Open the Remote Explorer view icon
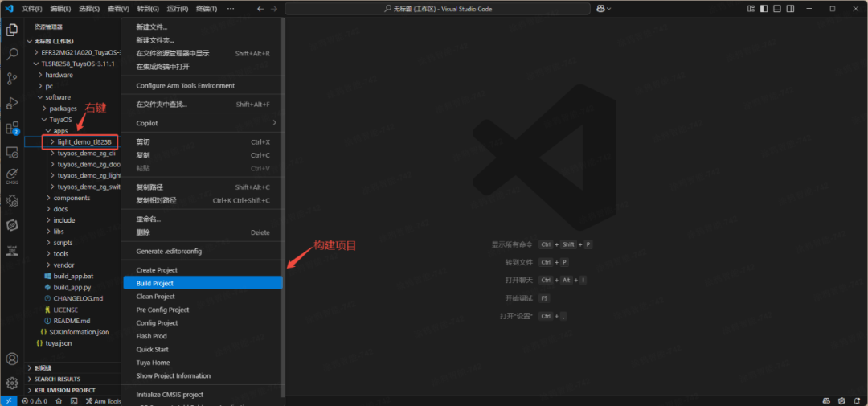868x406 pixels. click(x=11, y=152)
